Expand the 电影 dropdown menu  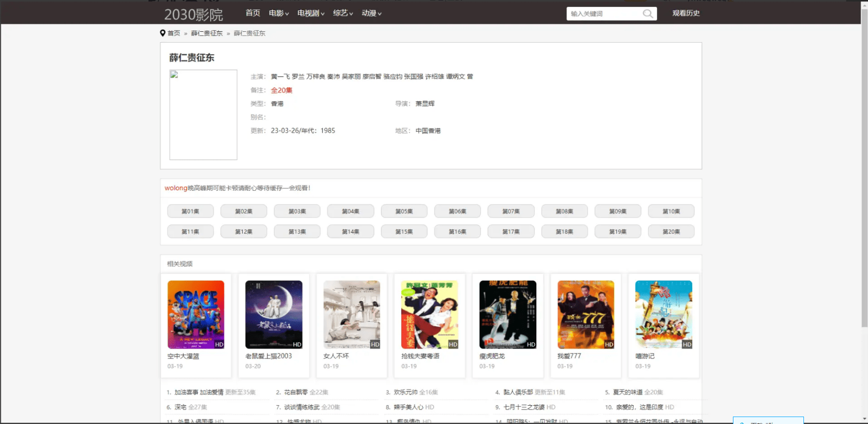pos(279,13)
